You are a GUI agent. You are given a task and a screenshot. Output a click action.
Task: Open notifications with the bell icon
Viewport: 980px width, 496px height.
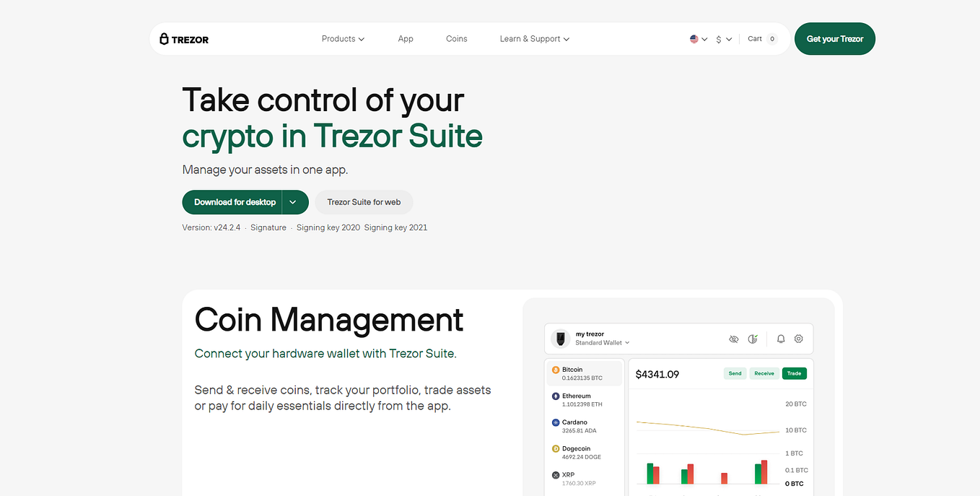[x=780, y=339]
